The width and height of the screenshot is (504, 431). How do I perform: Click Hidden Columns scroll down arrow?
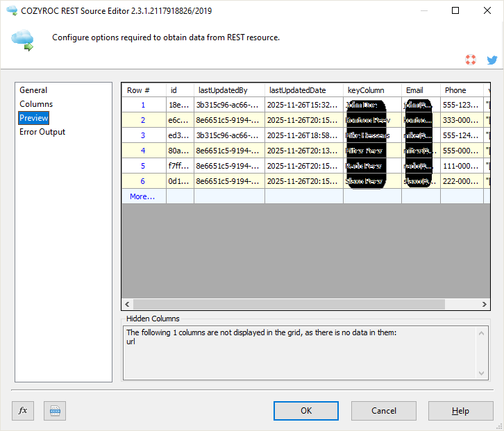[x=481, y=373]
